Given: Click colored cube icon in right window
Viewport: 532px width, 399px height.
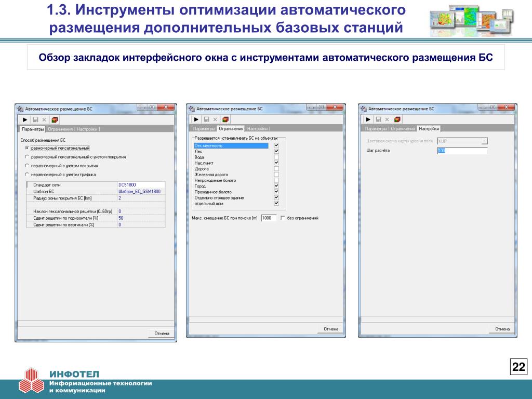Looking at the screenshot, I should 397,119.
